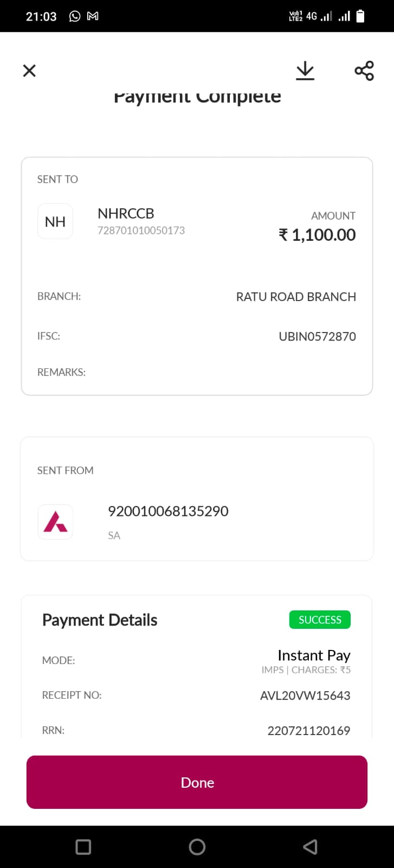This screenshot has height=868, width=394.
Task: Tap the amount ₹ 1,100.00
Action: pos(317,235)
